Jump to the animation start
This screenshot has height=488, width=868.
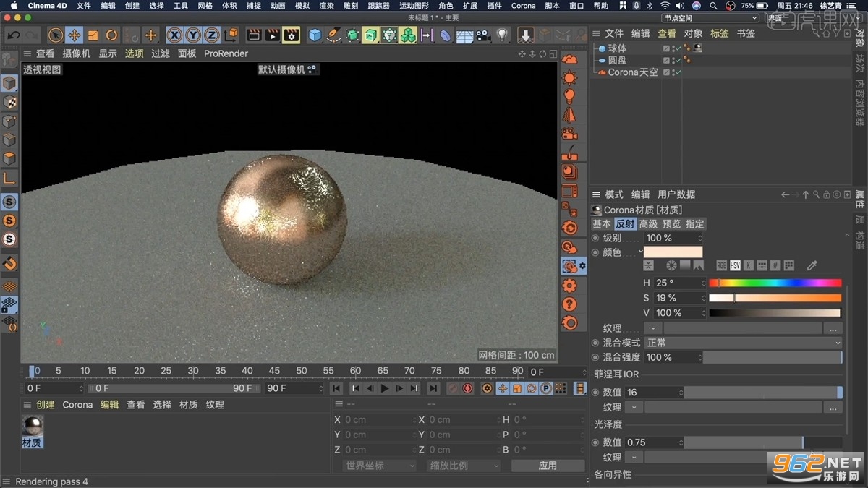coord(336,388)
